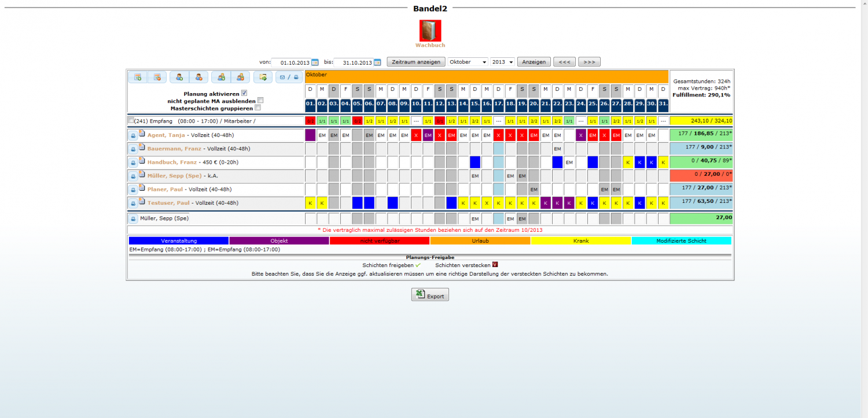868x418 pixels.
Task: Click the orange Urlaub legend swatch
Action: pos(480,241)
